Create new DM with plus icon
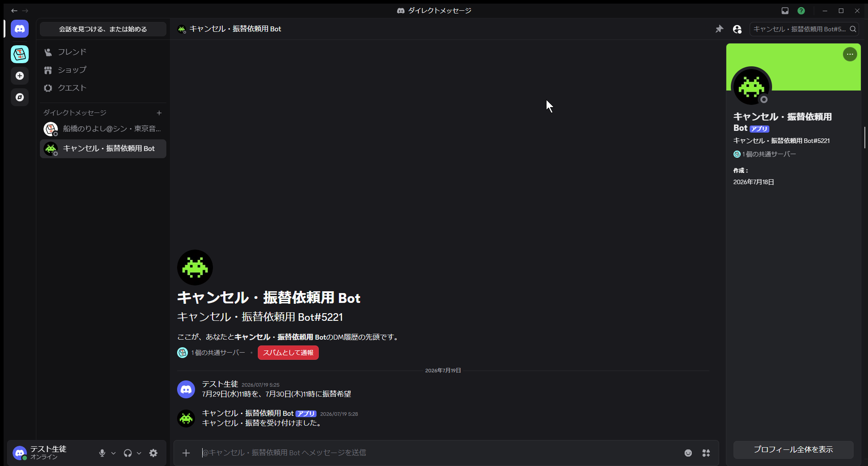This screenshot has height=466, width=868. pyautogui.click(x=159, y=113)
